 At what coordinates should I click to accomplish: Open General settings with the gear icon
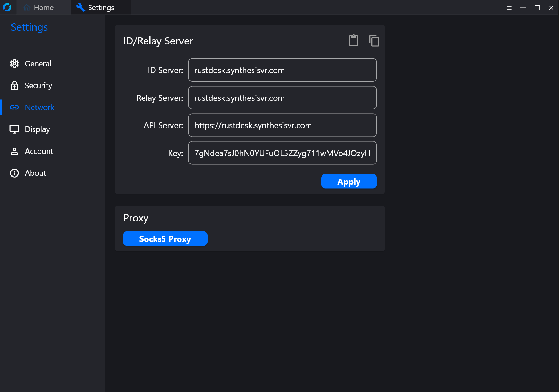pyautogui.click(x=14, y=64)
